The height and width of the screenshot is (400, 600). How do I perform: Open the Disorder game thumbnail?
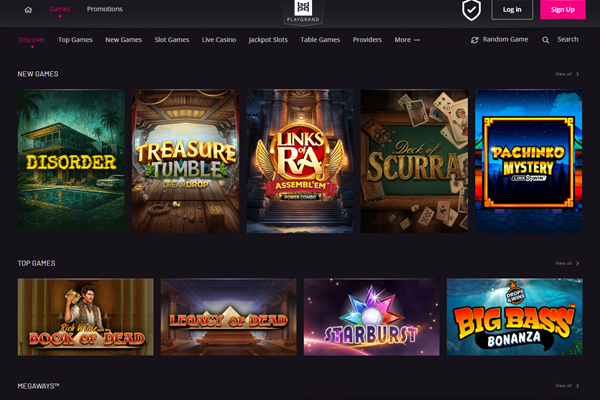71,161
